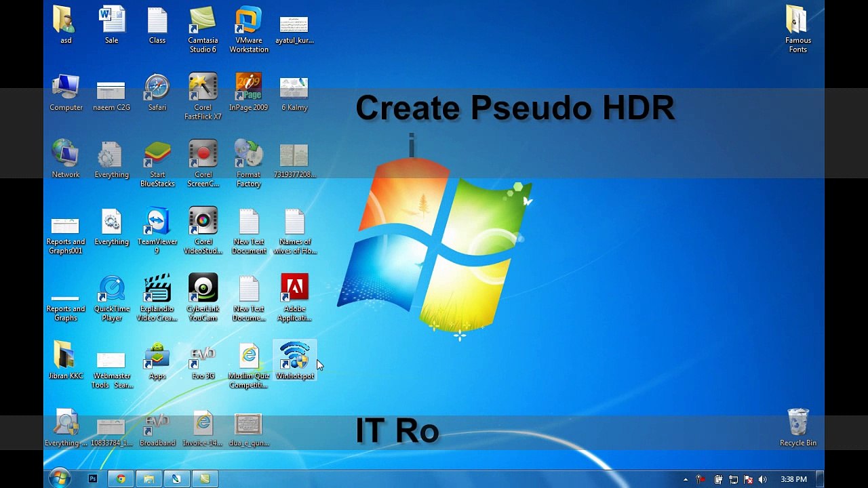868x488 pixels.
Task: Launch InPage 2009 shortcut
Action: 249,92
